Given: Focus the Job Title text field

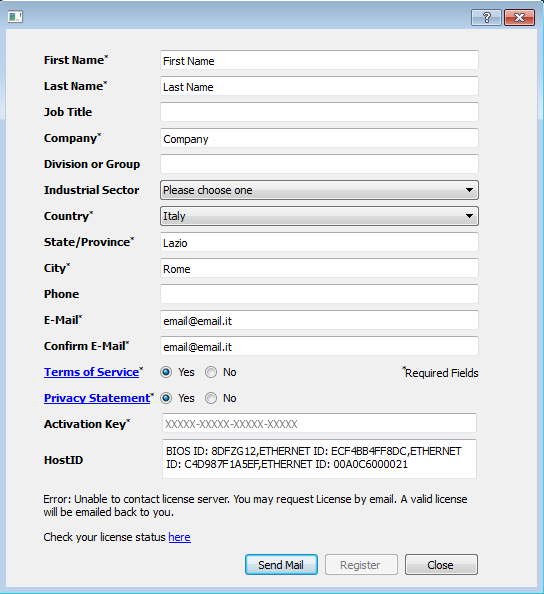Looking at the screenshot, I should pos(319,112).
